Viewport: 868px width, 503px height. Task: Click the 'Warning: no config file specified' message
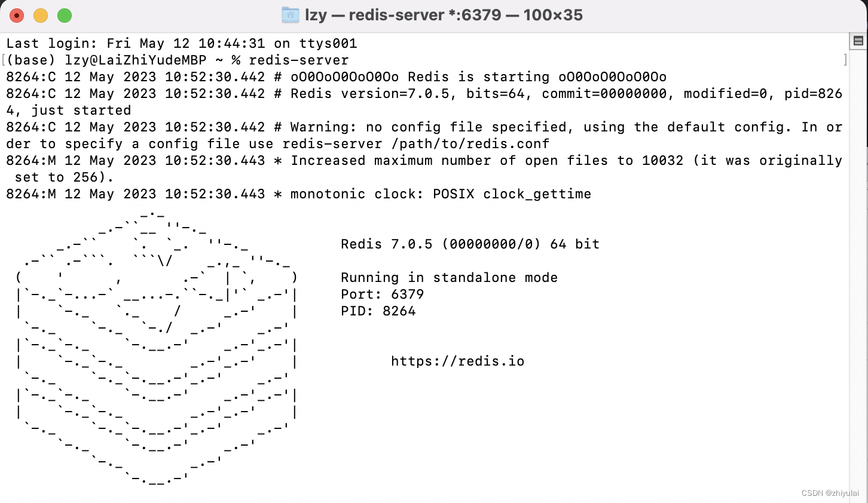(x=428, y=127)
